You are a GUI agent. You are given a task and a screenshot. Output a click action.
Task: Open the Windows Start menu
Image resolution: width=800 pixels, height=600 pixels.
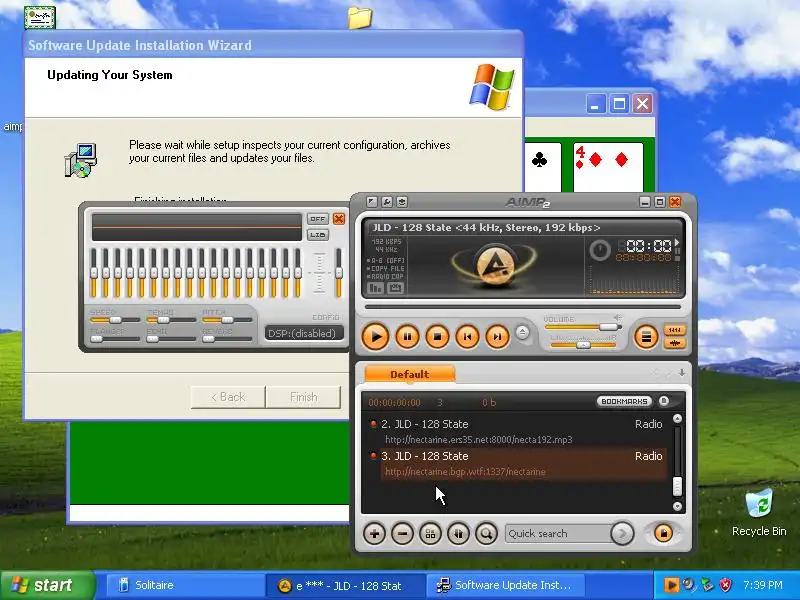click(x=48, y=585)
